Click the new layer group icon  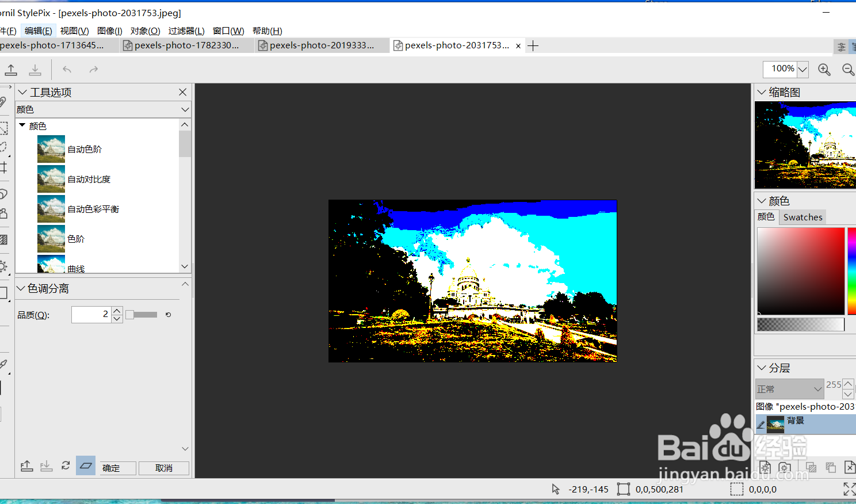[785, 467]
